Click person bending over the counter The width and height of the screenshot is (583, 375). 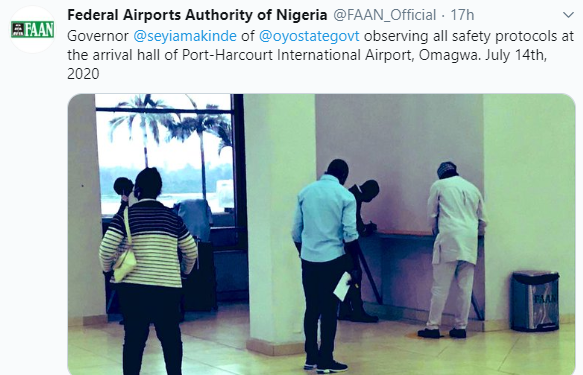tap(361, 249)
